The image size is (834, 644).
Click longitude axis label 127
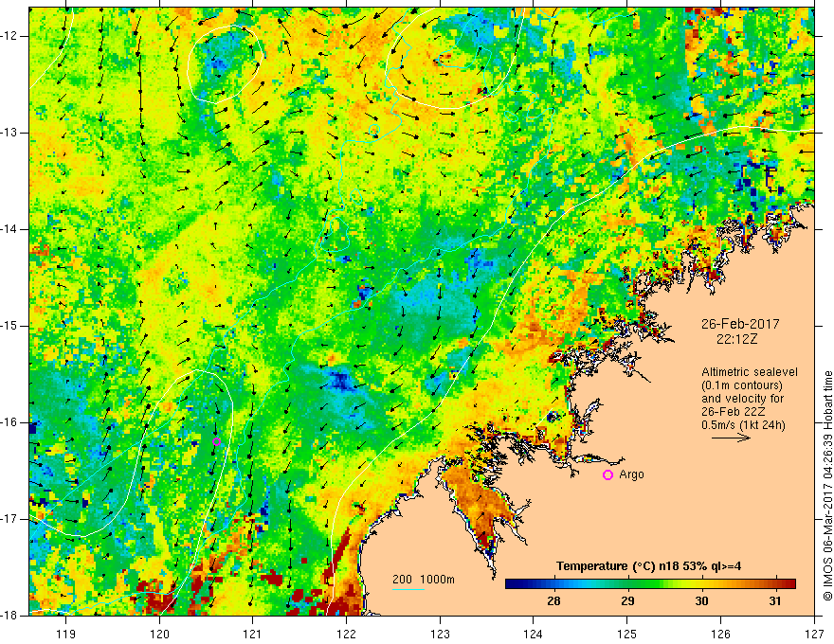(x=814, y=634)
